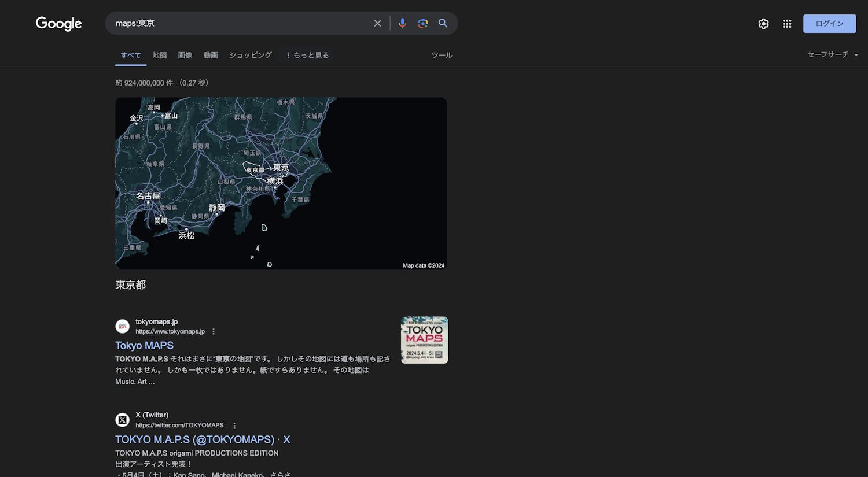The image size is (868, 477).
Task: Click the result count 約 924,000,000 件
Action: point(144,83)
